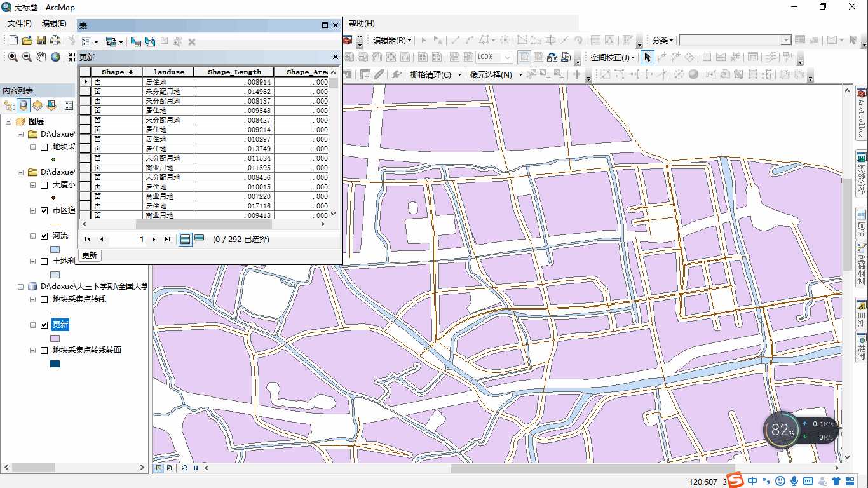Toggle checkbox for 土地利 layer
Screen dimensions: 868x488
click(x=44, y=261)
